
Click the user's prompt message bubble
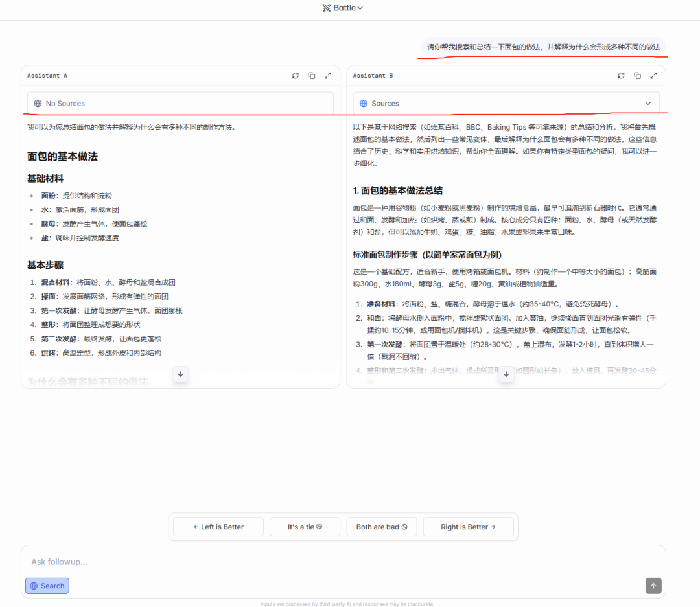pyautogui.click(x=543, y=47)
